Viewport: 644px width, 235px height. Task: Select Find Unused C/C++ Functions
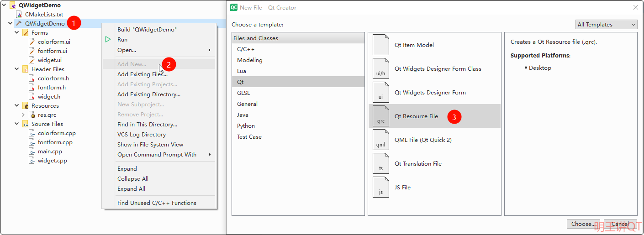tap(159, 203)
